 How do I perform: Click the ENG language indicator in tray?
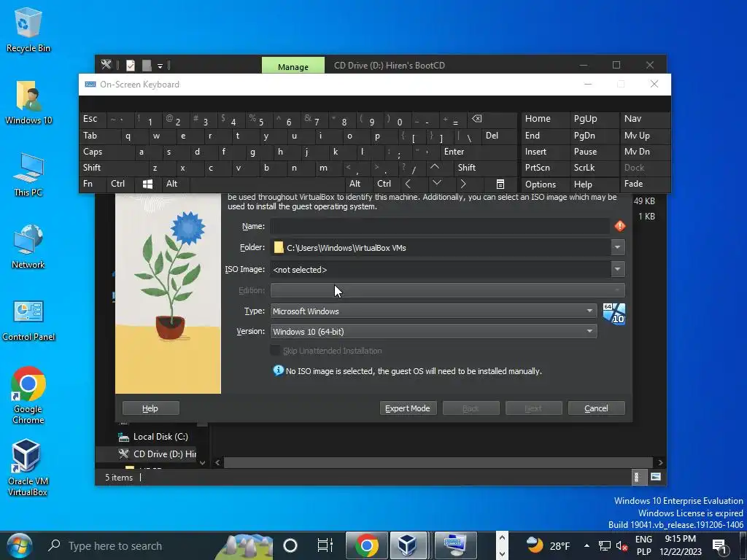(x=643, y=540)
